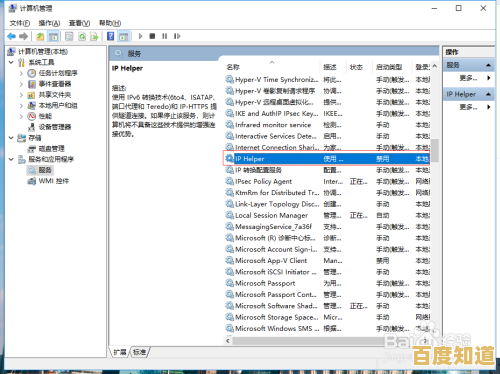Switch to the 扩展 tab

(120, 352)
